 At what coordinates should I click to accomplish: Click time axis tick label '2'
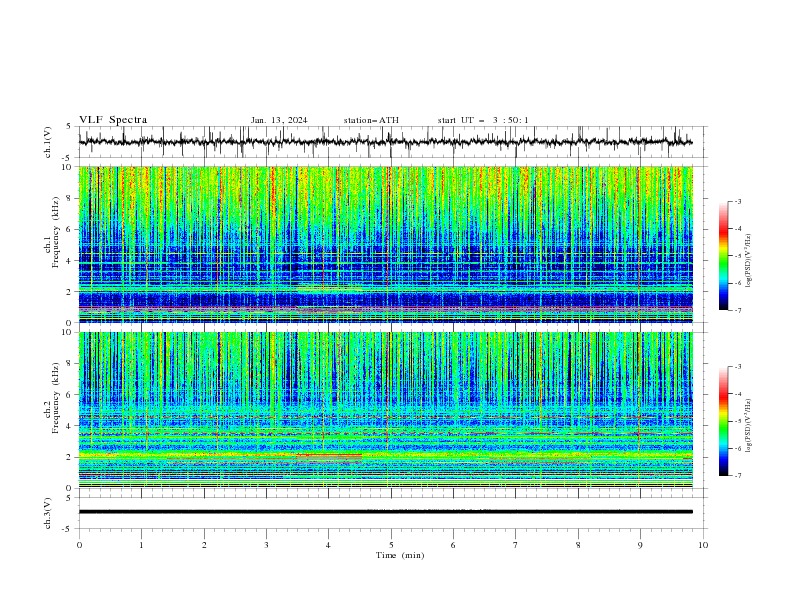tap(204, 545)
